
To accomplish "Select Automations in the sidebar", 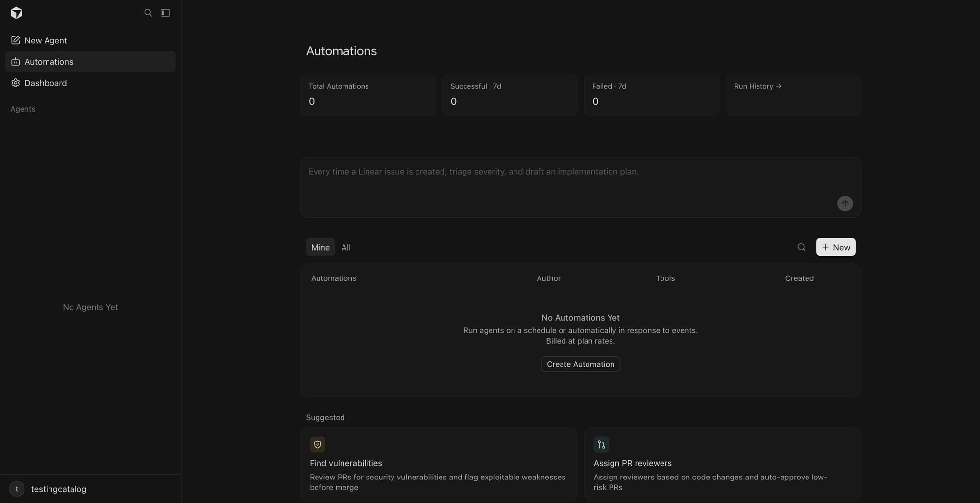I will click(90, 62).
